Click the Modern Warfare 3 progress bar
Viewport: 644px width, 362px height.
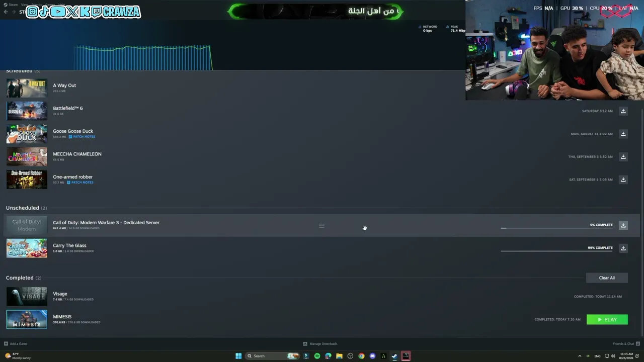[556, 228]
